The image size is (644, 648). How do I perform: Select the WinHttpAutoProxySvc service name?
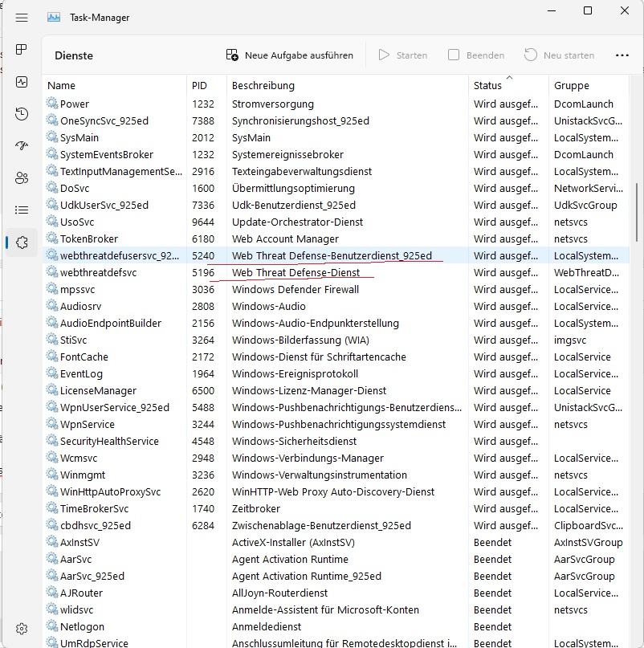(110, 491)
